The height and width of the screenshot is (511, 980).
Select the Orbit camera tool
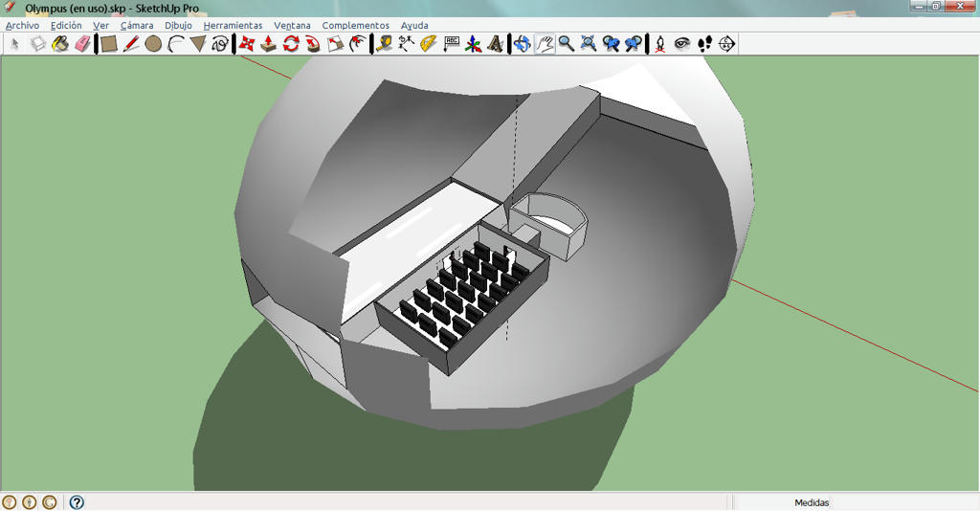coord(523,44)
